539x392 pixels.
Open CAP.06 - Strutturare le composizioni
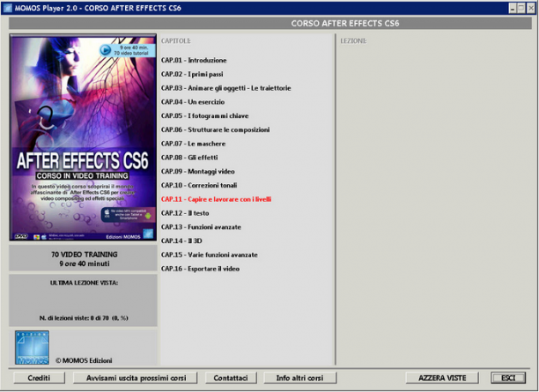(216, 129)
